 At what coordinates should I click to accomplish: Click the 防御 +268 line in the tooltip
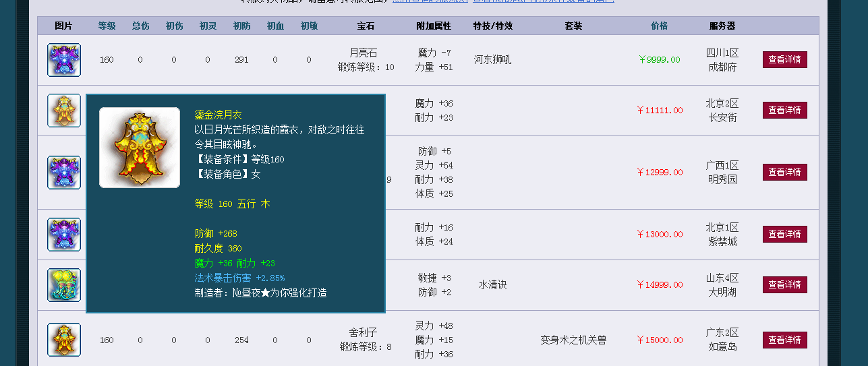216,233
